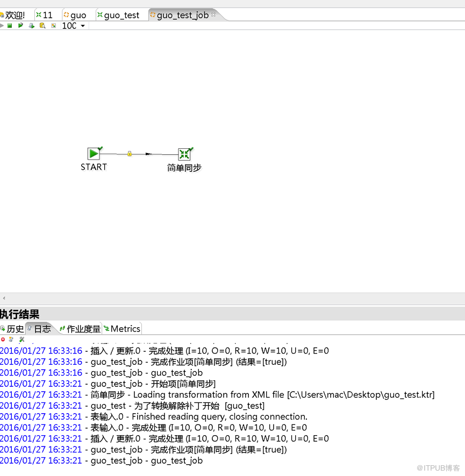
Task: Click the replay job icon in toolbar
Action: point(20,26)
